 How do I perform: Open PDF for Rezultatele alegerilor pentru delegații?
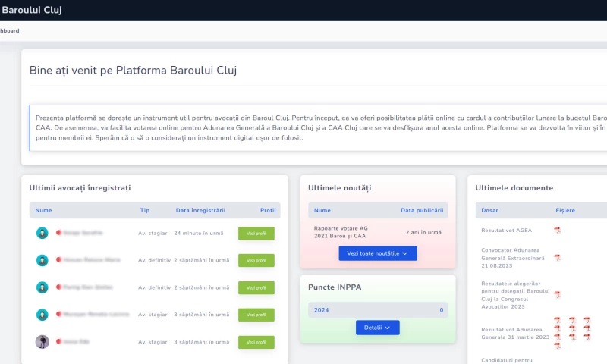556,294
